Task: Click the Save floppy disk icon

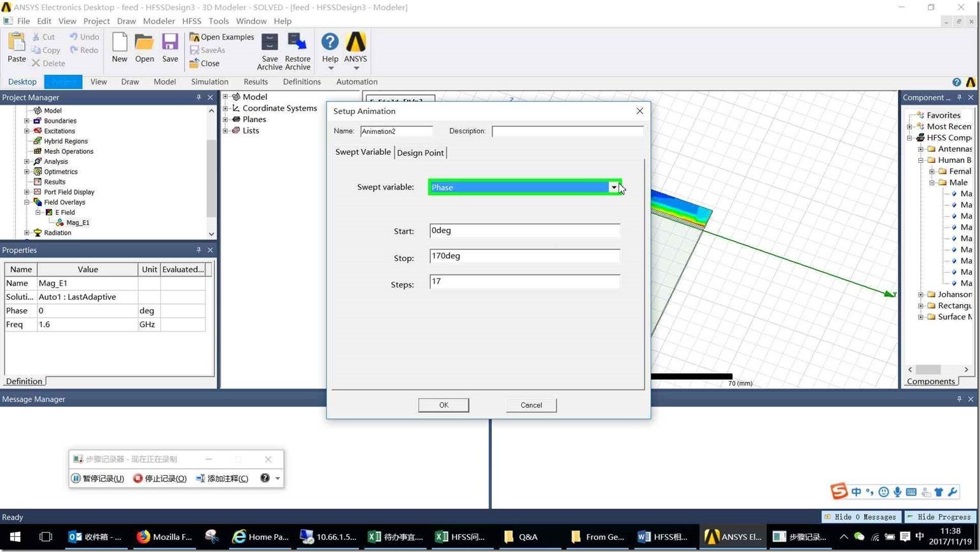Action: coord(170,43)
